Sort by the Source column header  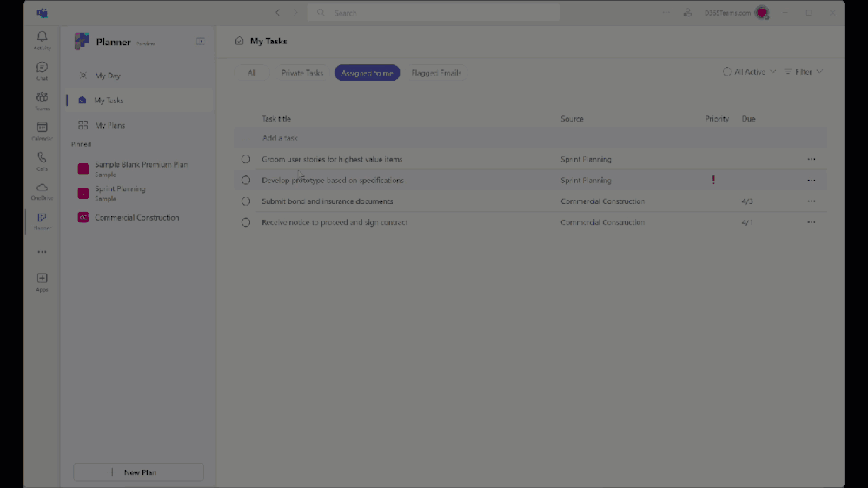coord(572,119)
